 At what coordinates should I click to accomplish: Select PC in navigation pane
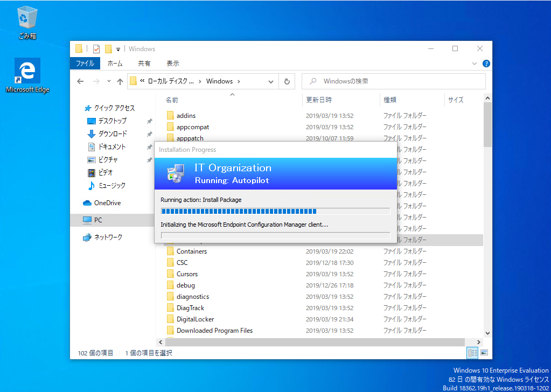click(113, 220)
